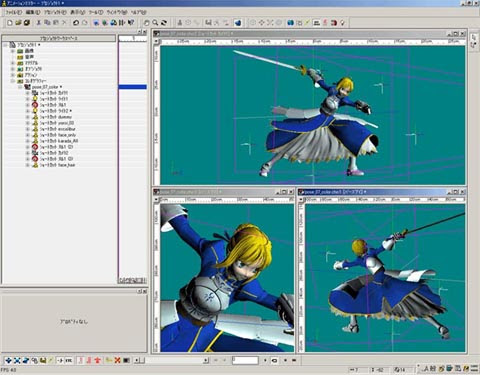Click the context-help arrow question icon in top toolbar
Image resolution: width=480 pixels, height=375 pixels.
[131, 23]
